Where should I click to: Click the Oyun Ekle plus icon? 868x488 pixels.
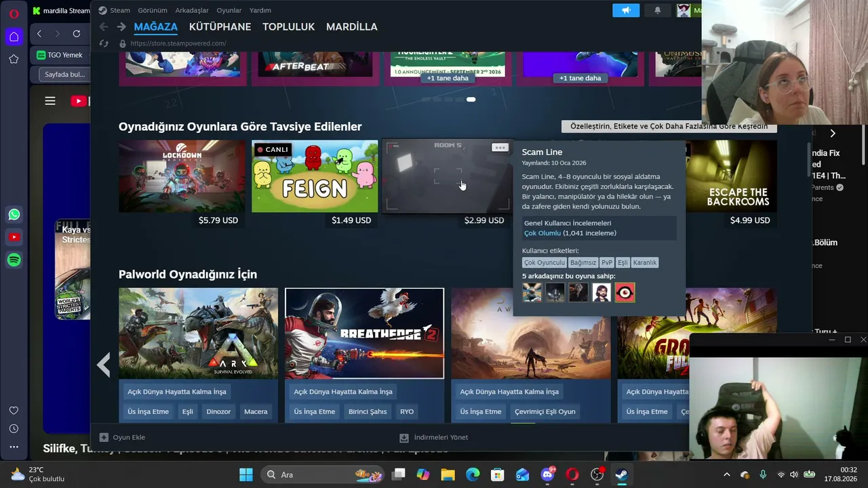coord(104,437)
